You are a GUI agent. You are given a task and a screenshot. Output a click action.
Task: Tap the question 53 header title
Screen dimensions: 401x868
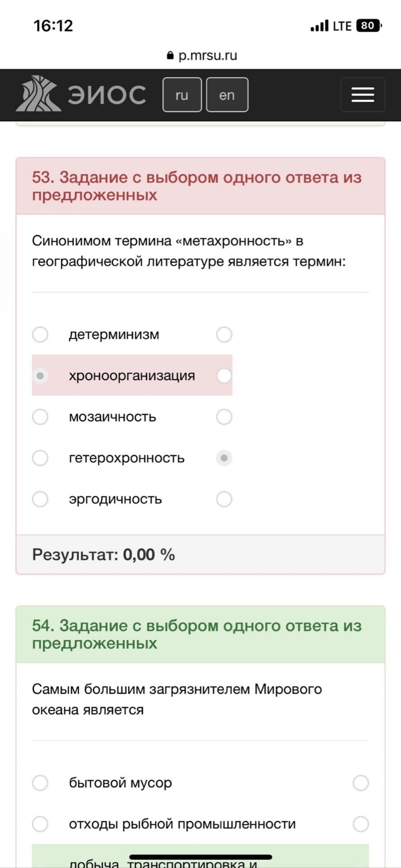[x=197, y=186]
